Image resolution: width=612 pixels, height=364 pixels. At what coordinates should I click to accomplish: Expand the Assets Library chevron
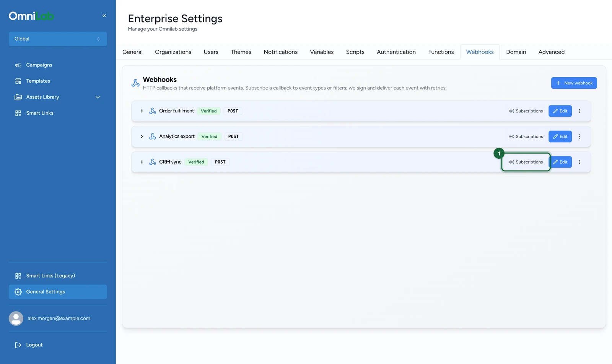pos(98,97)
